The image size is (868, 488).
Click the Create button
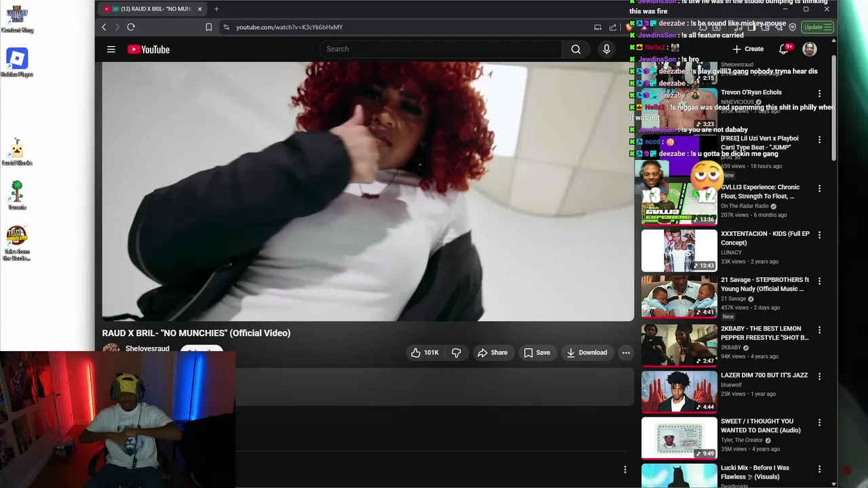click(748, 49)
